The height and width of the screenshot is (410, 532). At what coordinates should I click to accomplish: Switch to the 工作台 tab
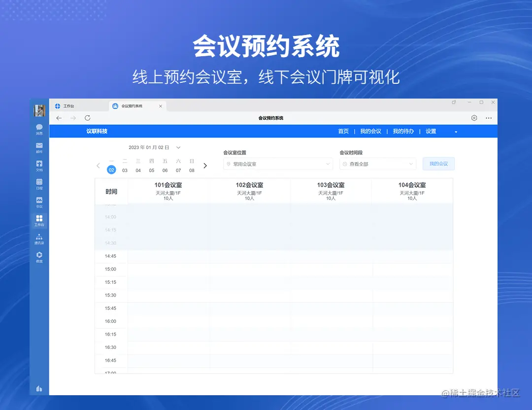(x=69, y=105)
